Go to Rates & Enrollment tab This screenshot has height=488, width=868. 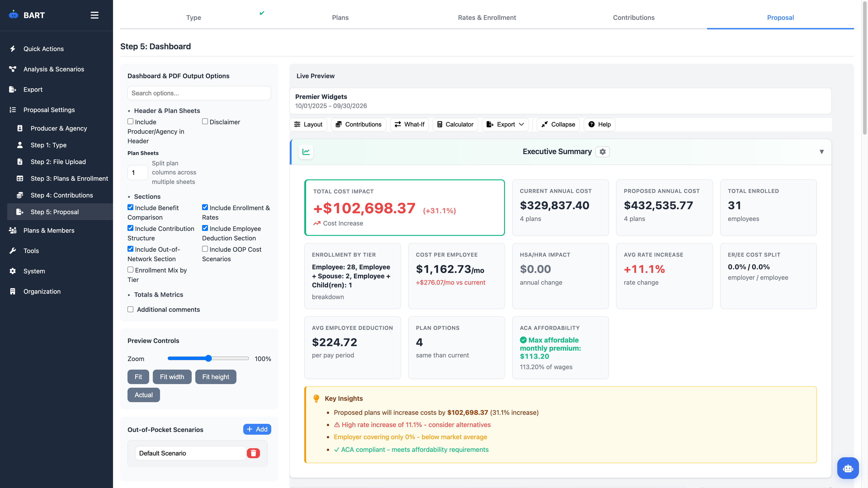[487, 18]
